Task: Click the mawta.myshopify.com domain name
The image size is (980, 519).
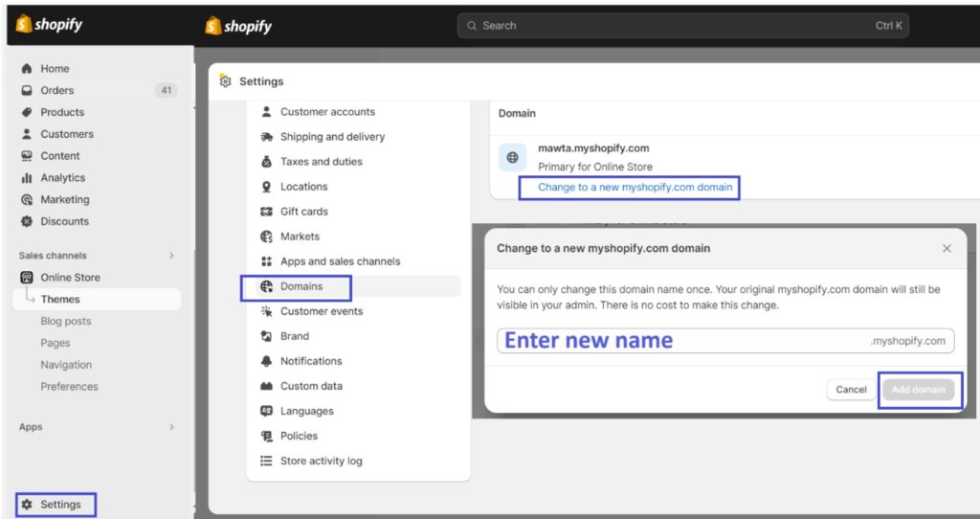Action: tap(593, 148)
